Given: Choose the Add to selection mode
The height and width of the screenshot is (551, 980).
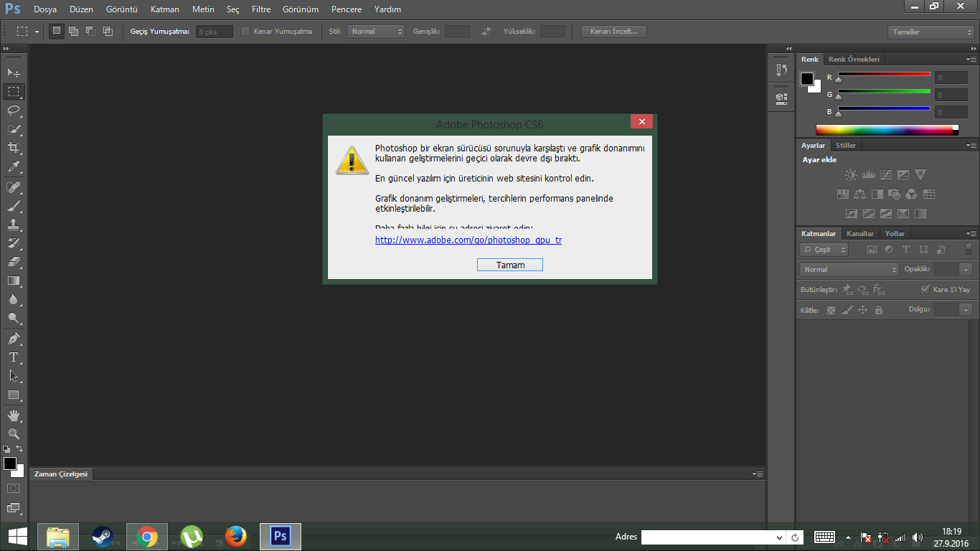Looking at the screenshot, I should [x=73, y=31].
